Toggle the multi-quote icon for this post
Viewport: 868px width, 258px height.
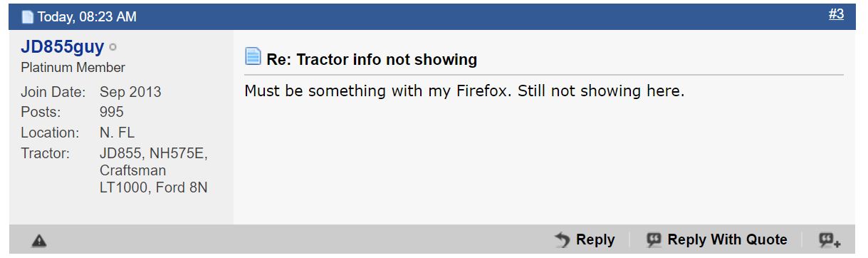point(830,240)
